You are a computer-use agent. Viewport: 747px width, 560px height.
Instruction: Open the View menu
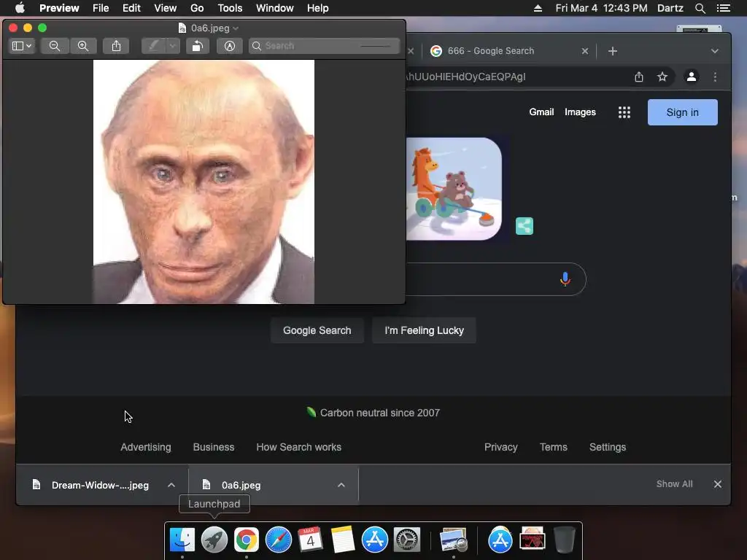pos(166,8)
